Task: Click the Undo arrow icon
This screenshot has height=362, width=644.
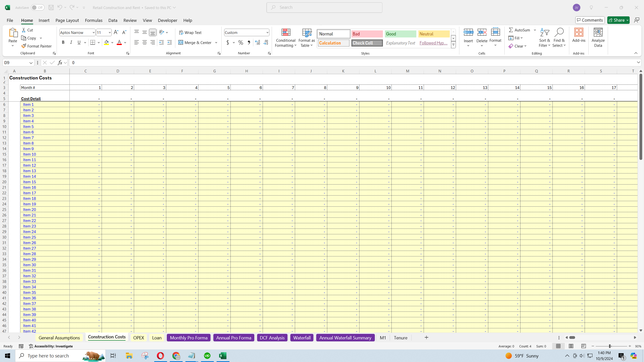Action: 60,8
